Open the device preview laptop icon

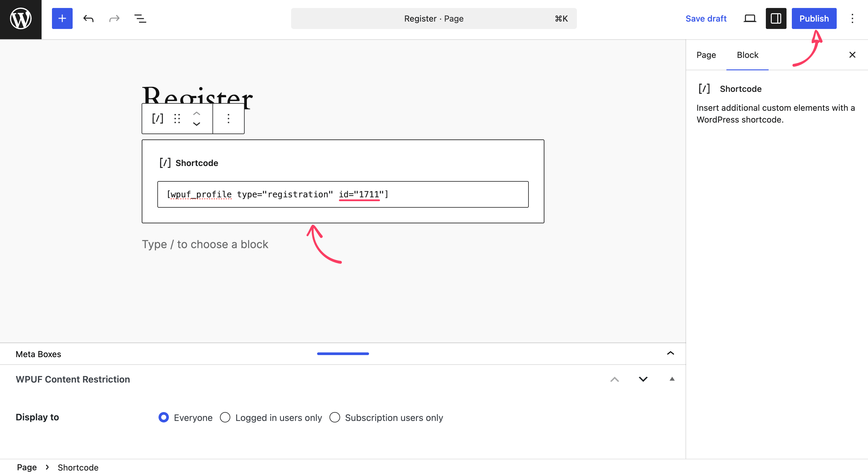[x=750, y=19]
